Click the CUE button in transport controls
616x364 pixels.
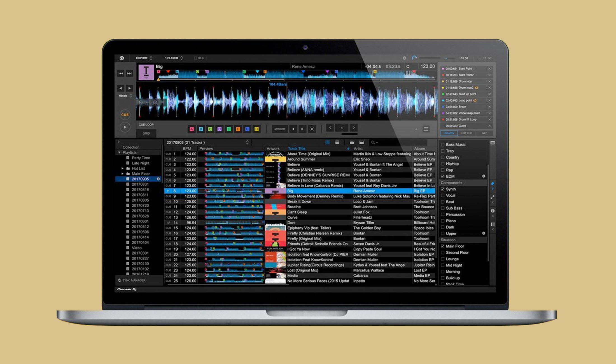click(125, 115)
